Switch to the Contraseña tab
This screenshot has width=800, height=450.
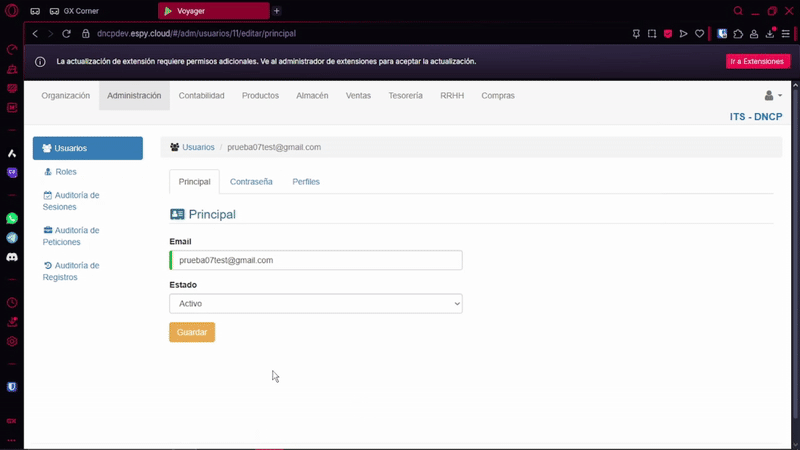(251, 182)
